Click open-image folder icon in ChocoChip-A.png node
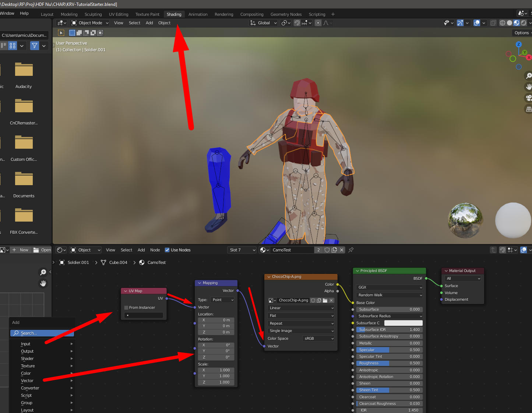 click(325, 300)
